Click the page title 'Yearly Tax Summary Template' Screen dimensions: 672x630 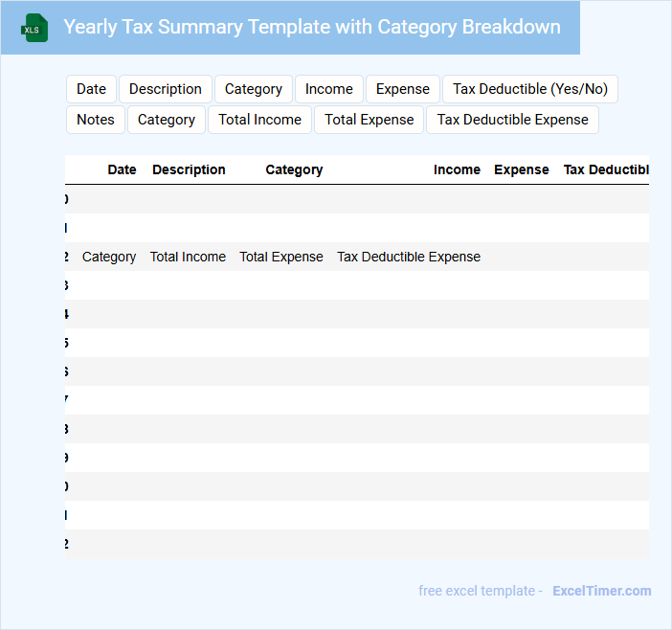click(311, 27)
